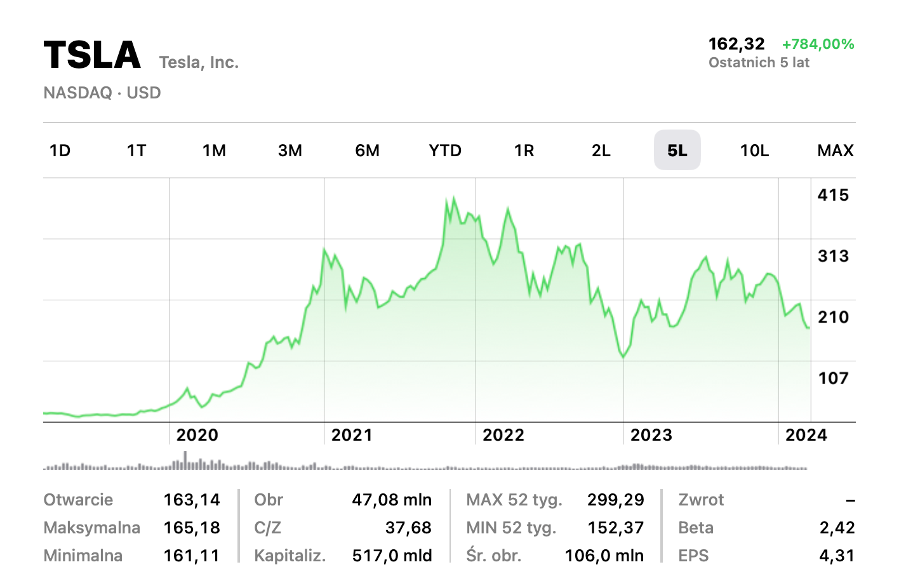This screenshot has width=899, height=588.
Task: Click the Obr value 47,08 mln
Action: pos(392,500)
